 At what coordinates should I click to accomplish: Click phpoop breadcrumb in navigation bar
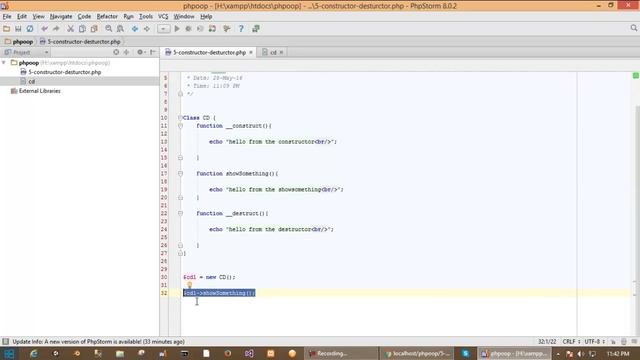(x=19, y=42)
